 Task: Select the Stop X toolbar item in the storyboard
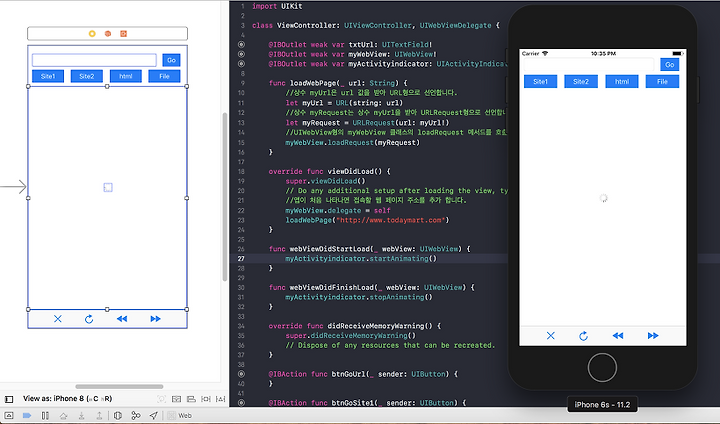coord(58,319)
